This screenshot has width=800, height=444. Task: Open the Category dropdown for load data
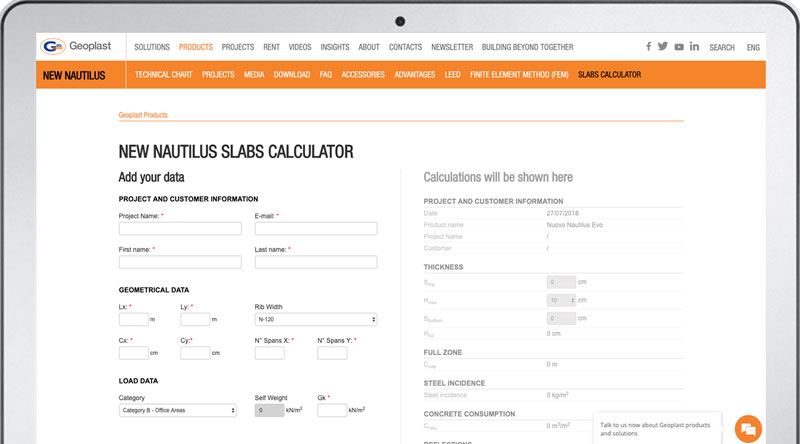pos(177,410)
